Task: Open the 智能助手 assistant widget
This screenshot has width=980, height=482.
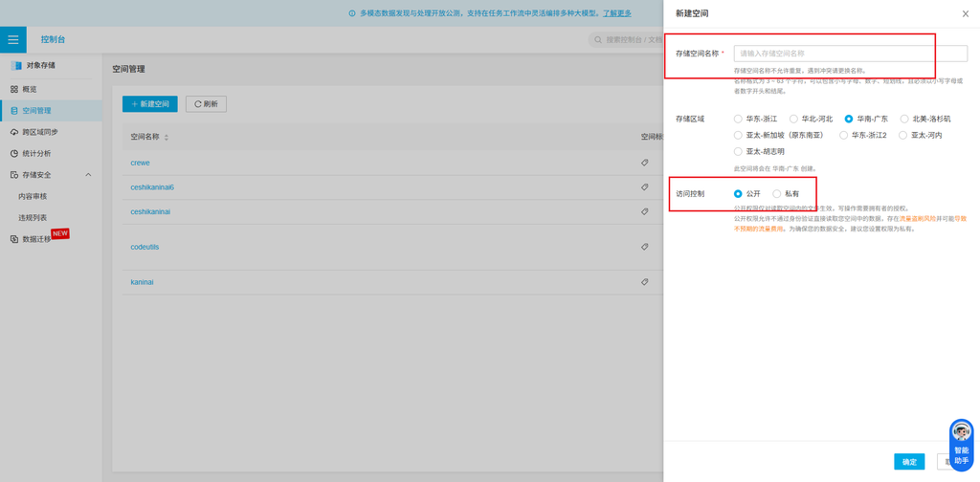Action: click(x=961, y=445)
